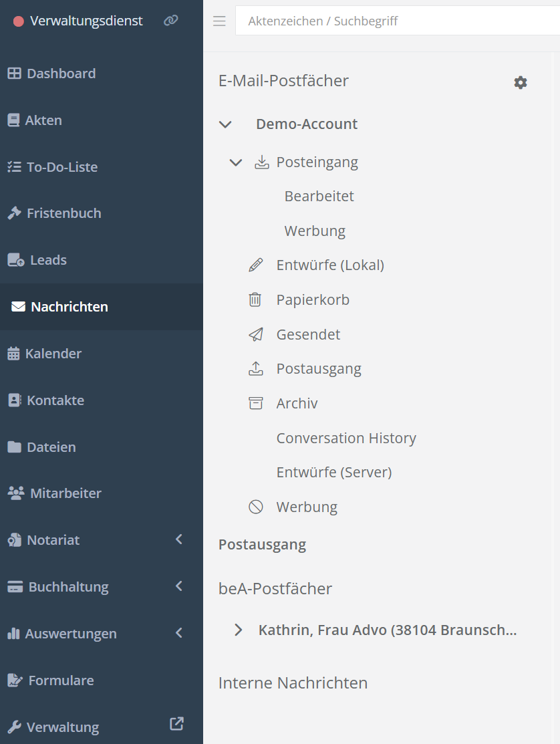
Task: Go to Kalender in the sidebar
Action: pos(53,354)
